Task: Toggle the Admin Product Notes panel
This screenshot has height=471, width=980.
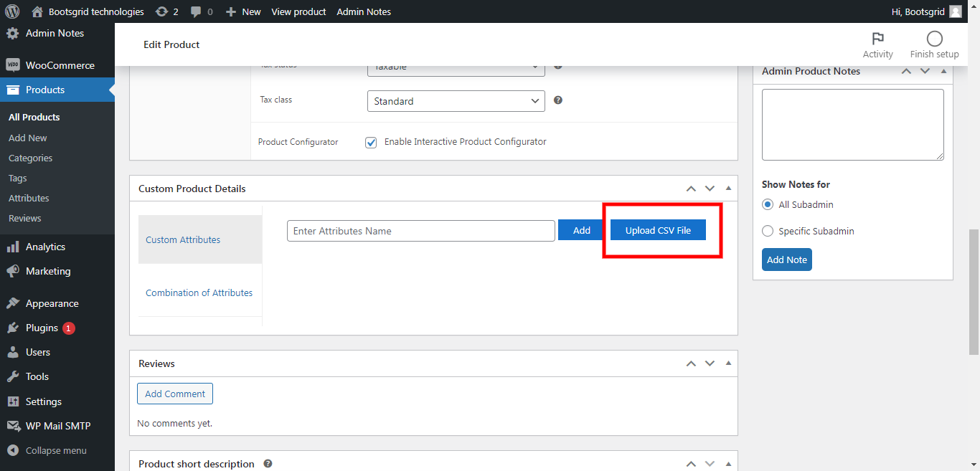Action: click(943, 71)
